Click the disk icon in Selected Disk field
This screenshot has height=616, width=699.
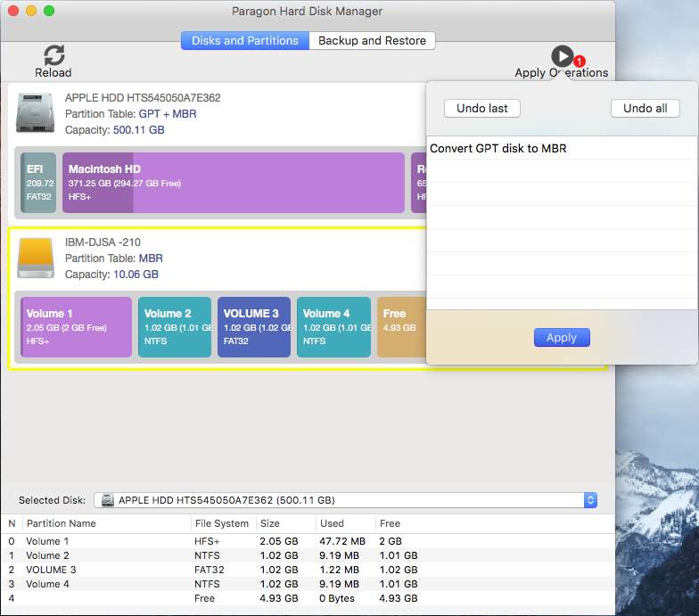click(107, 500)
